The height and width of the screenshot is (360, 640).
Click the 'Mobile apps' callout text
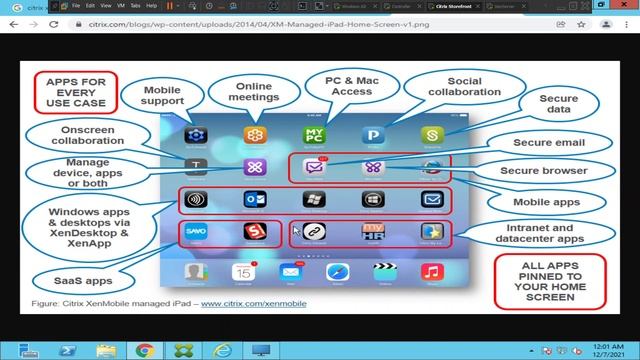coord(546,202)
